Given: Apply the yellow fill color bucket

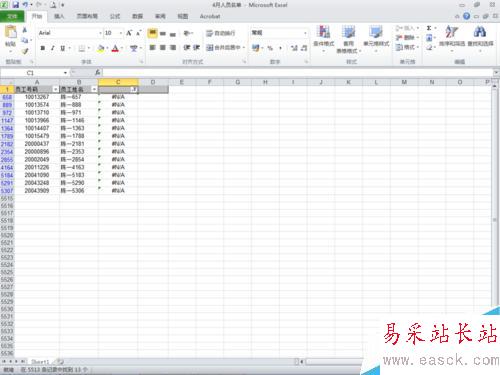Looking at the screenshot, I should pos(101,48).
